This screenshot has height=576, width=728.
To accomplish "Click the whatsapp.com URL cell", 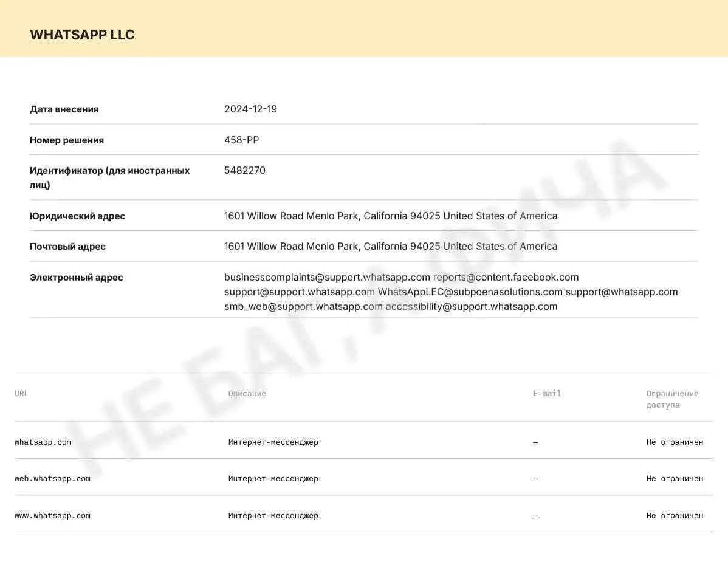I will (x=43, y=442).
